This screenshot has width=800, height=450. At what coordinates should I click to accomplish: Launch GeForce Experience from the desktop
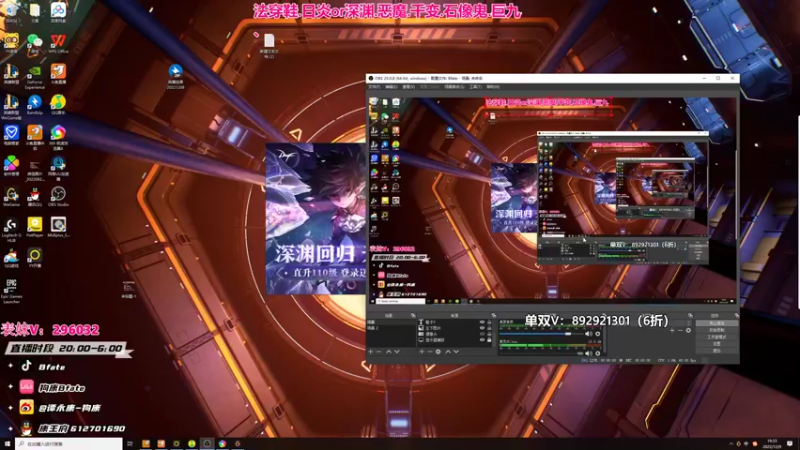pos(34,74)
